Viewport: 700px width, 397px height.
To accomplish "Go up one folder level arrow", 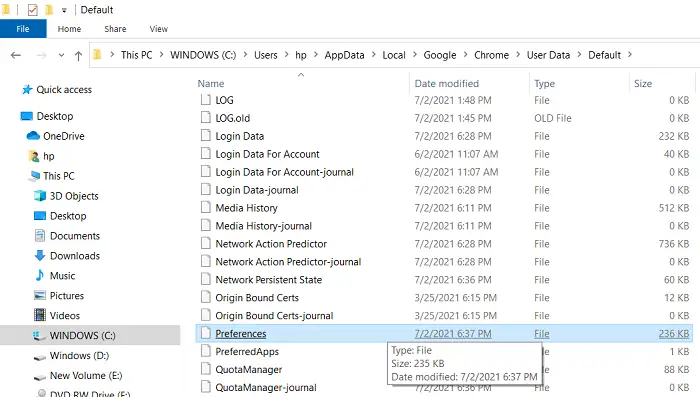I will pyautogui.click(x=78, y=55).
